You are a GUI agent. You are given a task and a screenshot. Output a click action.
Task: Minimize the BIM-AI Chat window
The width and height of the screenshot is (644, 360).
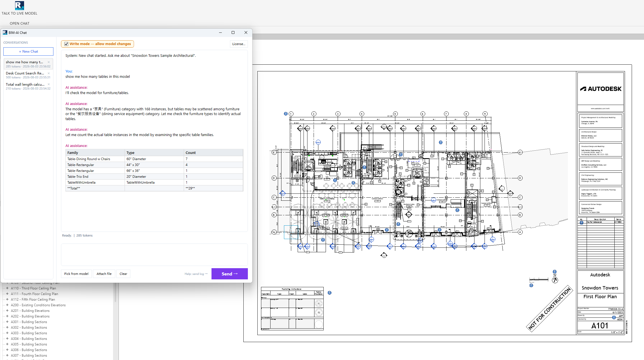(x=220, y=32)
